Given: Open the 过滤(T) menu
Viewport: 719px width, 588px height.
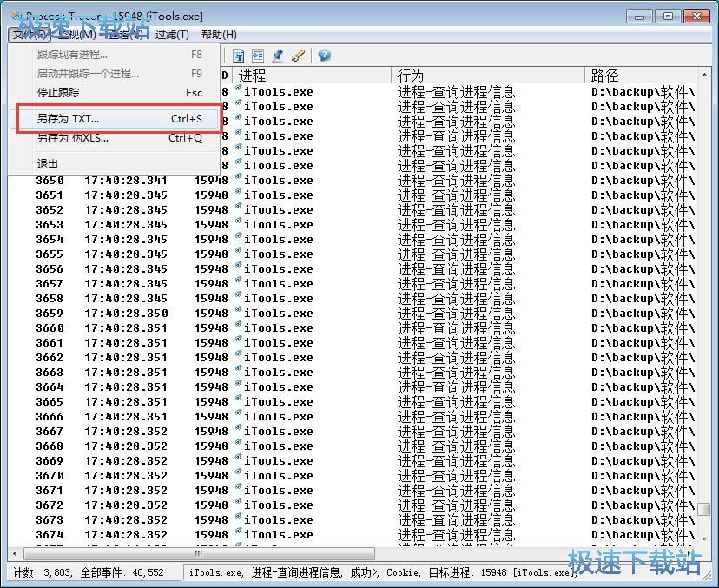Looking at the screenshot, I should pyautogui.click(x=172, y=35).
